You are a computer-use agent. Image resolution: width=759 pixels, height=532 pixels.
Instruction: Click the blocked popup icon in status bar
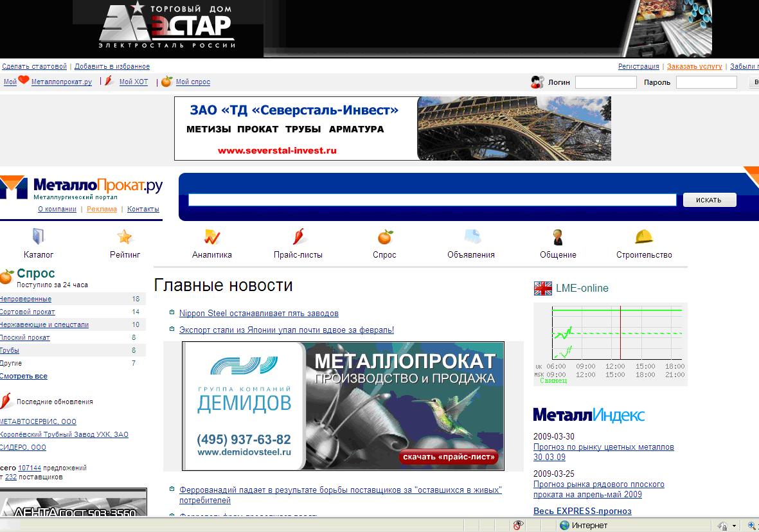click(518, 525)
